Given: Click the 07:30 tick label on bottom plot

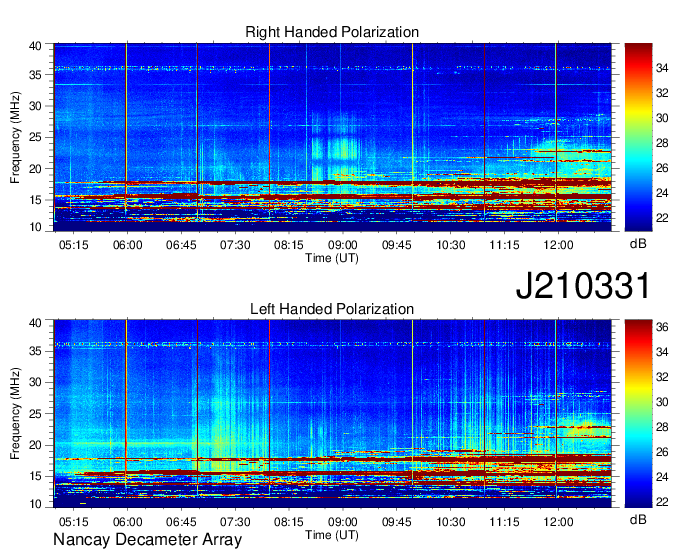Looking at the screenshot, I should pyautogui.click(x=235, y=522).
